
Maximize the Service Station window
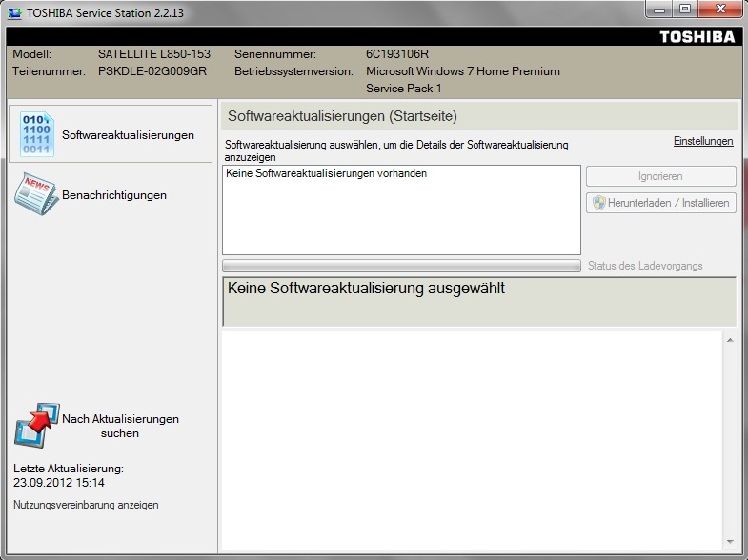pos(685,10)
